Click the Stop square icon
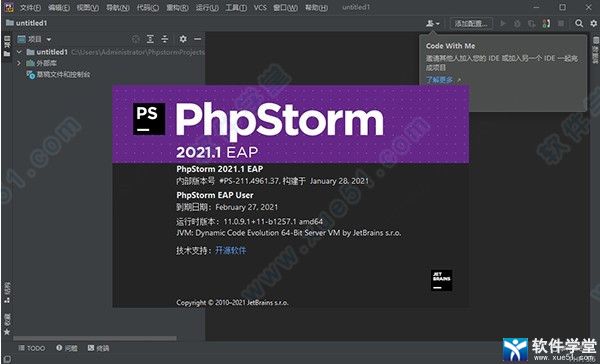 click(561, 24)
